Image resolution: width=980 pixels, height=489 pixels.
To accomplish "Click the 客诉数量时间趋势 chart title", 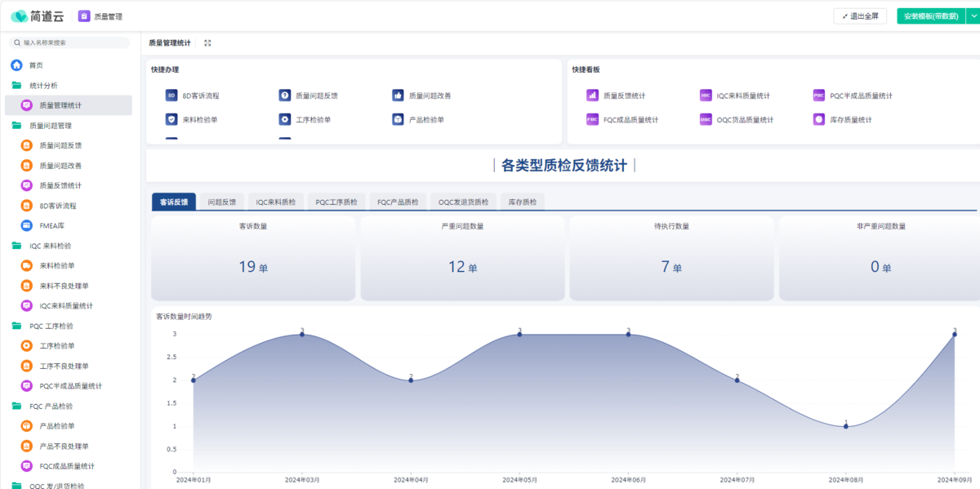I will (x=183, y=316).
